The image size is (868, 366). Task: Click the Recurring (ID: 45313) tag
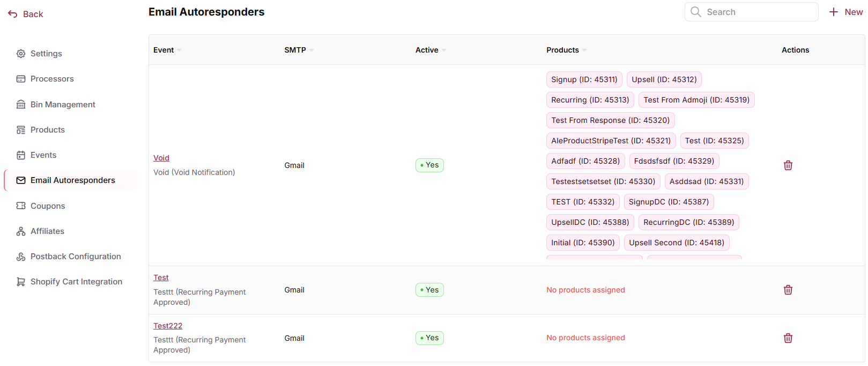click(590, 100)
